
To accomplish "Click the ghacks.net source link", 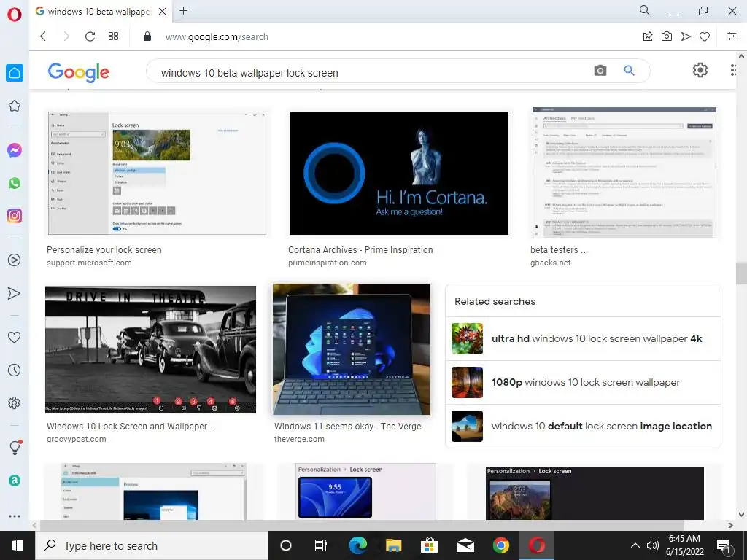I will pos(550,262).
